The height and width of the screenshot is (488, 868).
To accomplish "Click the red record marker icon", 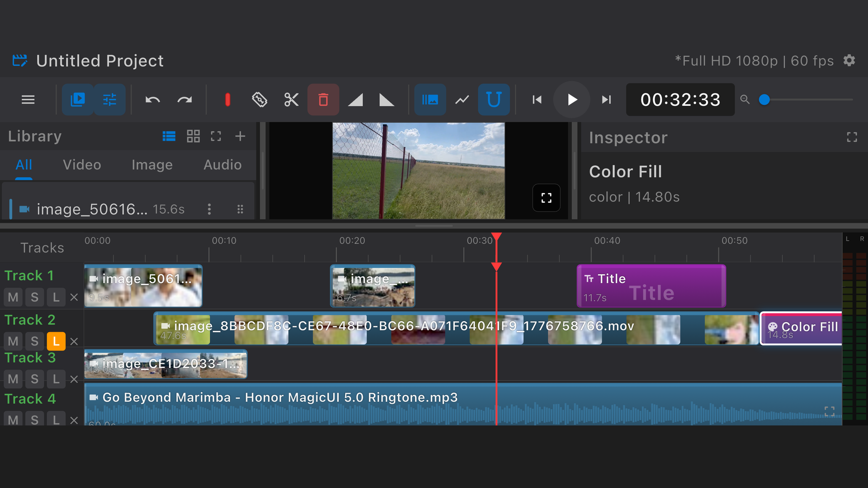I will pyautogui.click(x=227, y=99).
